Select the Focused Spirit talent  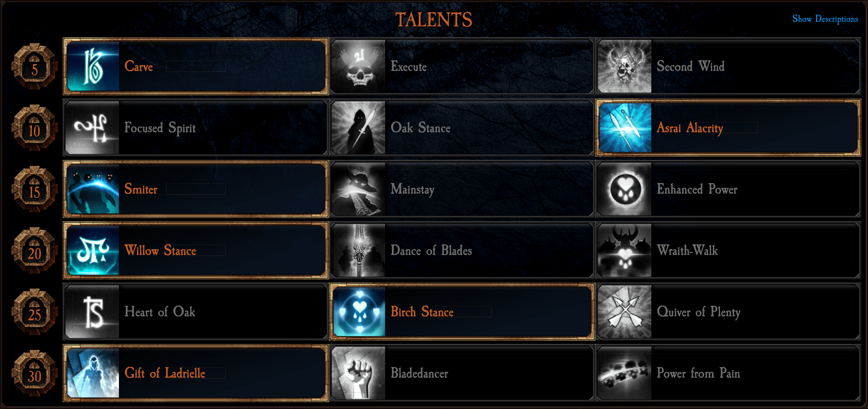point(196,128)
